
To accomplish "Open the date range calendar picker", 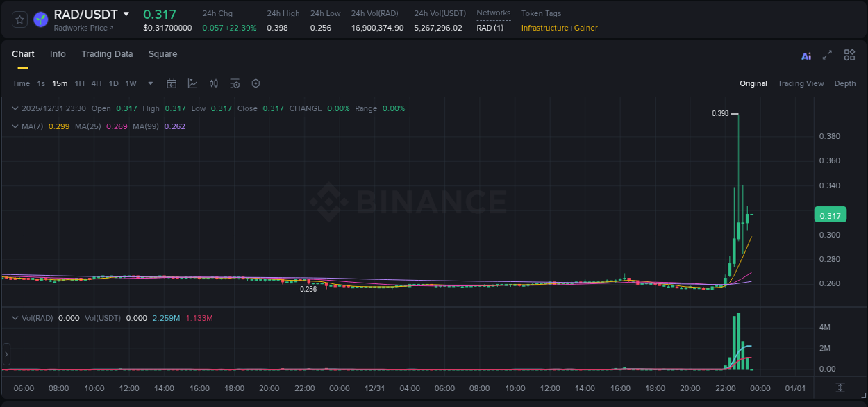I will point(172,83).
